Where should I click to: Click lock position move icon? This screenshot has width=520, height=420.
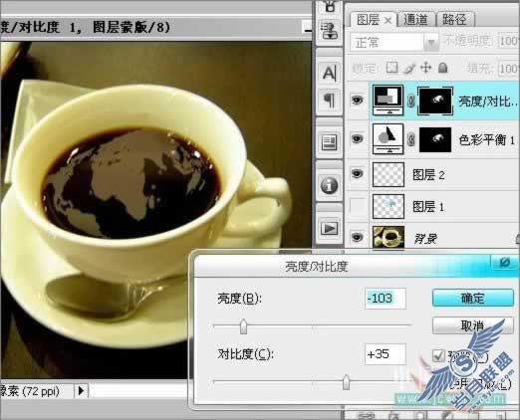click(425, 68)
